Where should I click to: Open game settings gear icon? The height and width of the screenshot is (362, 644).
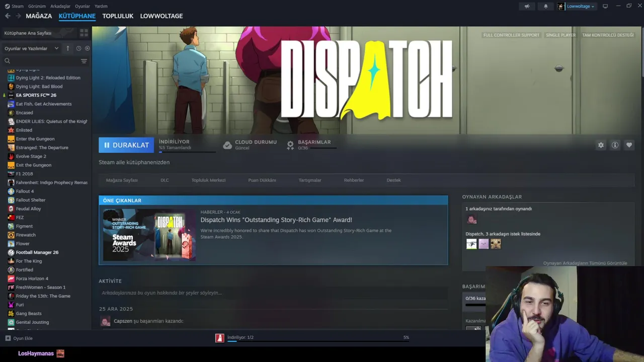click(x=601, y=145)
